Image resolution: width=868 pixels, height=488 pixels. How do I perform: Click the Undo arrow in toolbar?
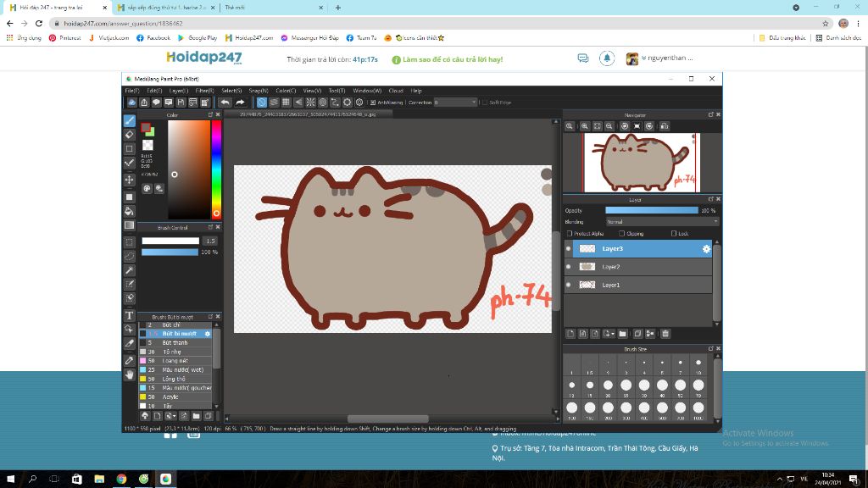click(x=225, y=103)
